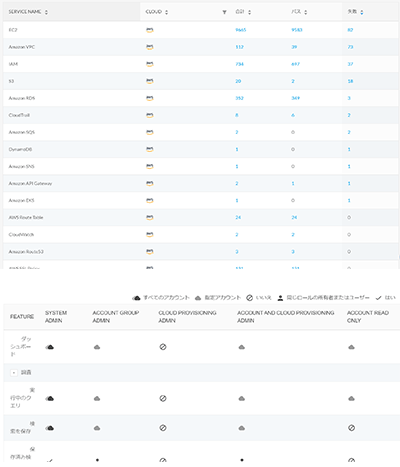This screenshot has width=400, height=467.
Task: Open Amazon RDS total 352 link
Action: 239,98
